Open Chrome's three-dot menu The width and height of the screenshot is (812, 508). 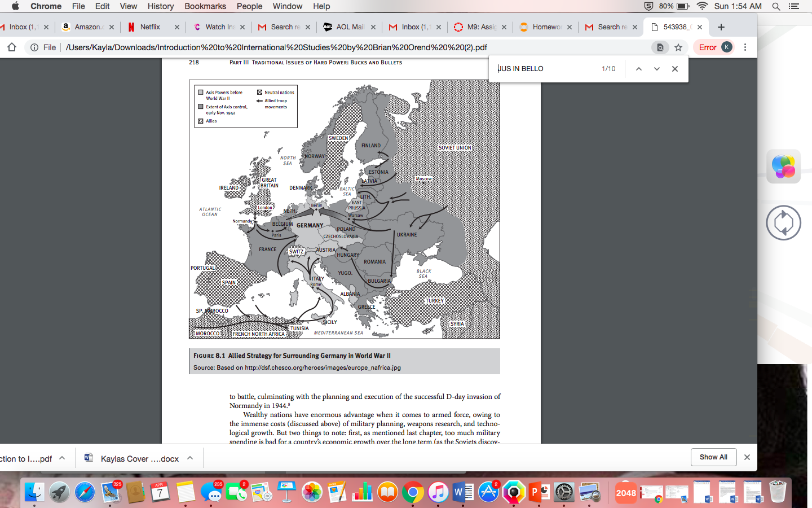point(745,47)
